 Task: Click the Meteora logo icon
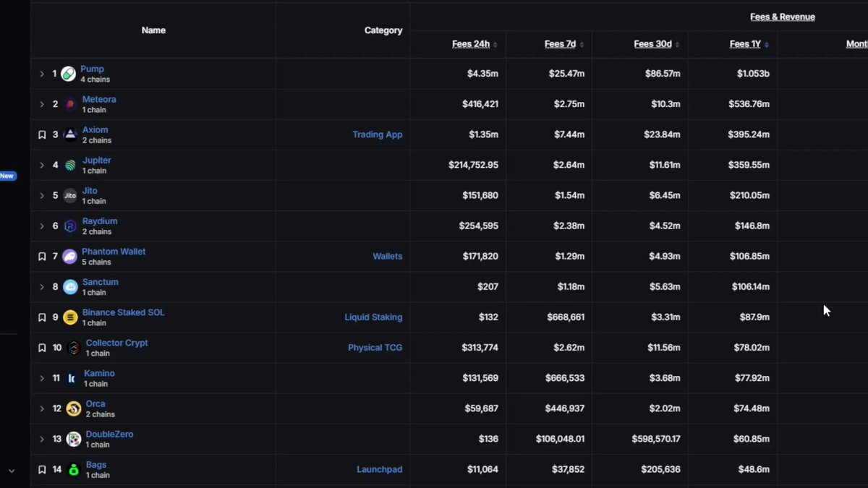coord(70,104)
